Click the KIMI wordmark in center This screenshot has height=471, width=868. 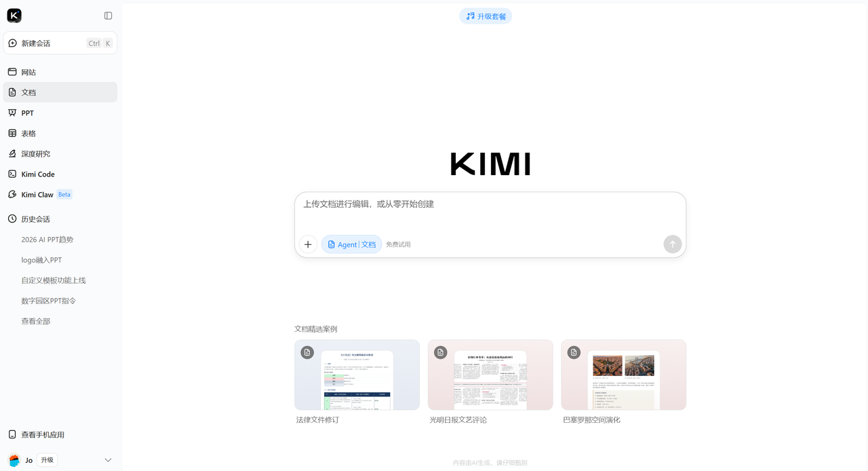pos(490,164)
